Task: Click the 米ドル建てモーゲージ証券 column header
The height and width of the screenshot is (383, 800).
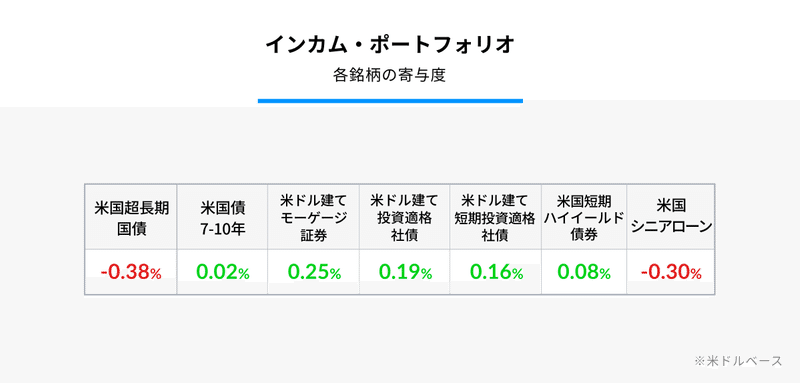Action: click(313, 218)
